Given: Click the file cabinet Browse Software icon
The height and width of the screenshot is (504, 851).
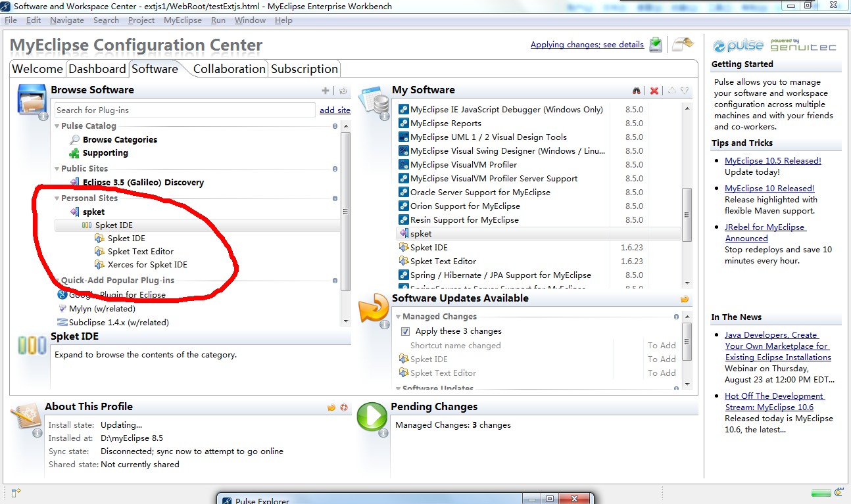Looking at the screenshot, I should point(32,101).
